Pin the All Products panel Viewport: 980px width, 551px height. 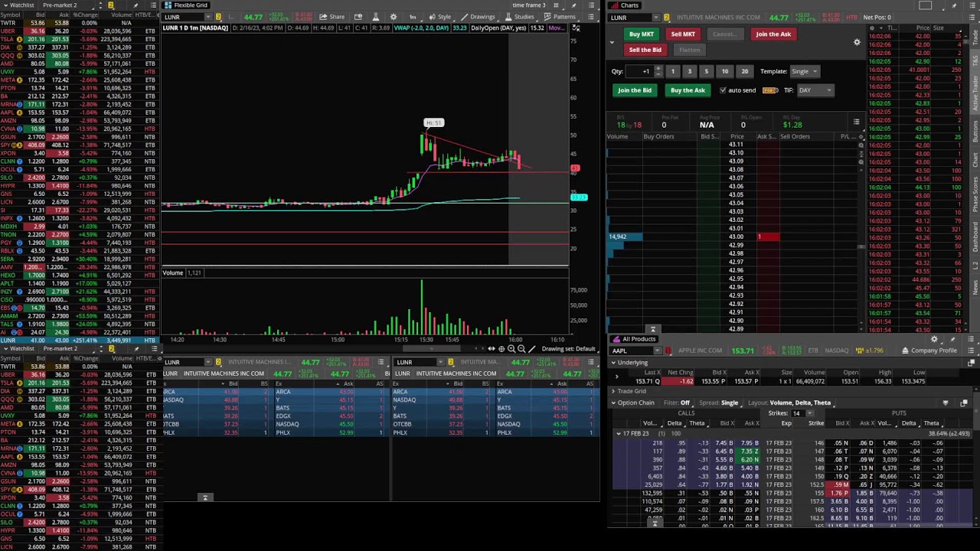coord(952,339)
